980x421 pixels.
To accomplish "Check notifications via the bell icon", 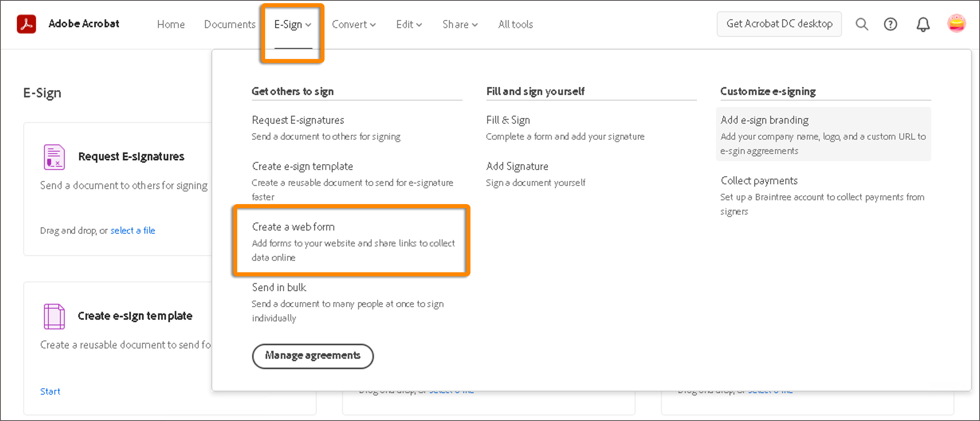I will click(923, 24).
